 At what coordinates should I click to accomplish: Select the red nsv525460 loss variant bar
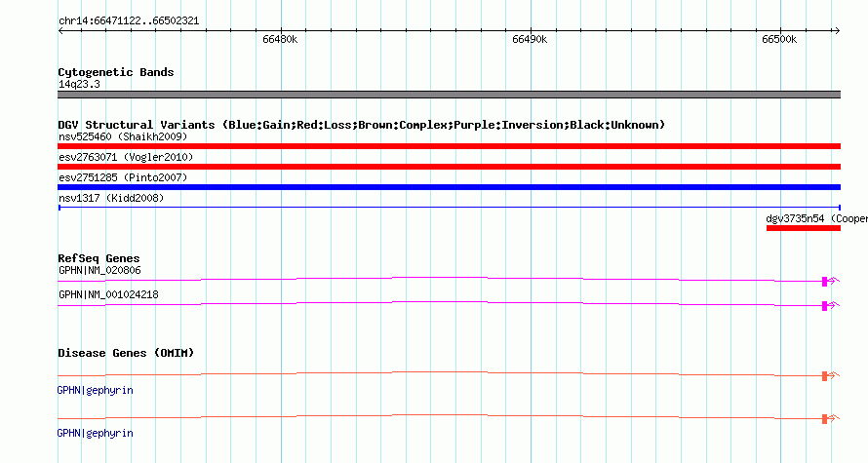tap(449, 146)
